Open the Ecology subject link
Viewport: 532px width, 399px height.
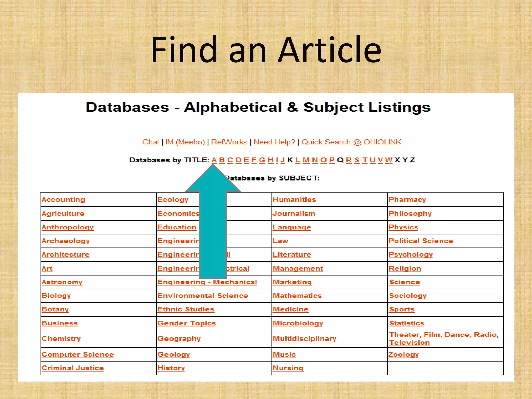(x=173, y=199)
